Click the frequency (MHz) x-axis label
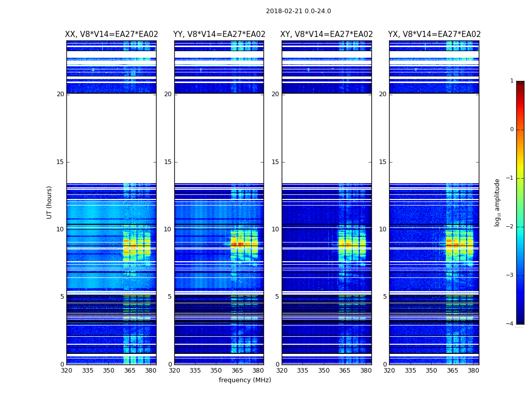The width and height of the screenshot is (532, 405). pyautogui.click(x=245, y=380)
